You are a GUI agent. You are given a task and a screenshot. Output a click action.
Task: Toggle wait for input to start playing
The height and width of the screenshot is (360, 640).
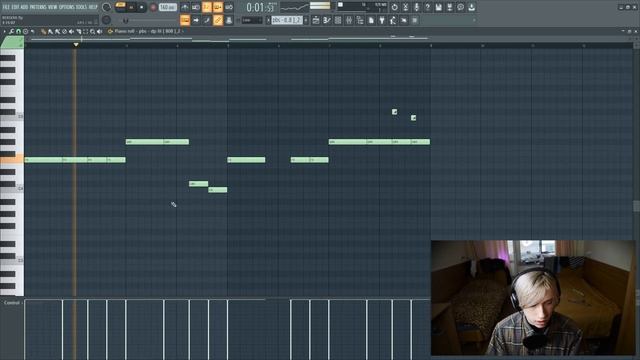point(196,7)
